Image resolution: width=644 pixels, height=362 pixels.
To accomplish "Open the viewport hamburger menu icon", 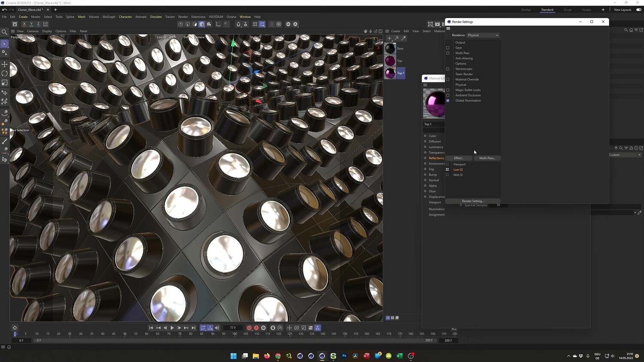I will coord(13,31).
